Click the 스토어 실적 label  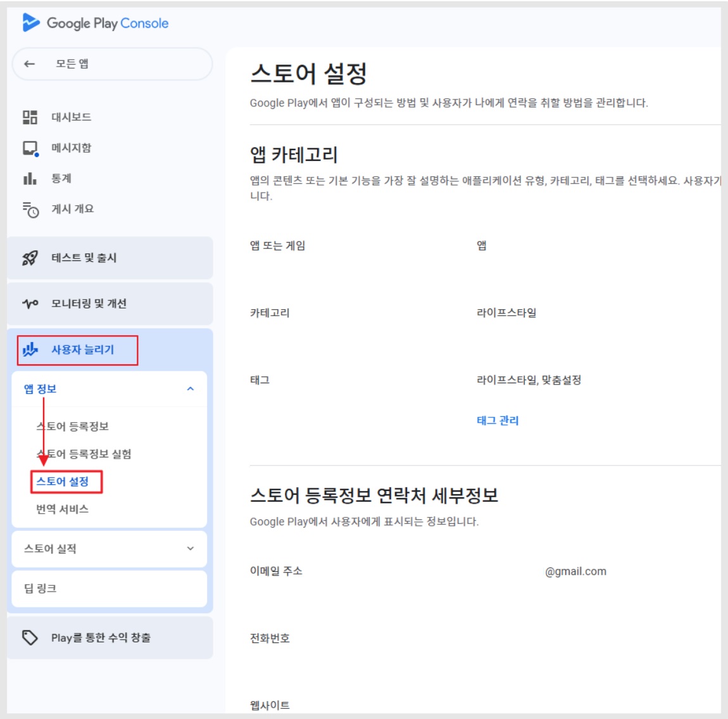[x=50, y=549]
